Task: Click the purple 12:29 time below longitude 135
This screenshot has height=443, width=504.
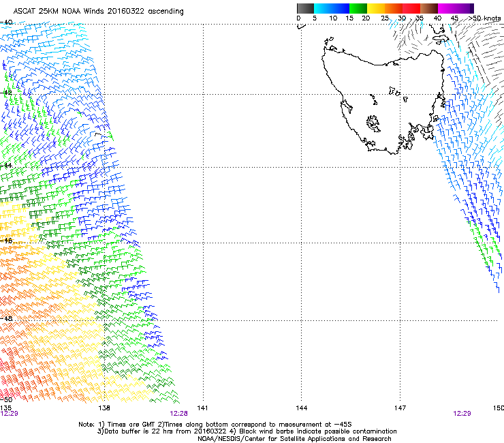Action: pos(9,414)
